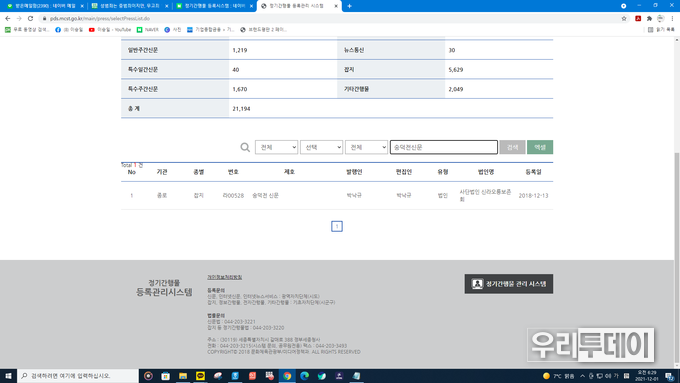Click the Windows taskbar search box

(x=78, y=376)
